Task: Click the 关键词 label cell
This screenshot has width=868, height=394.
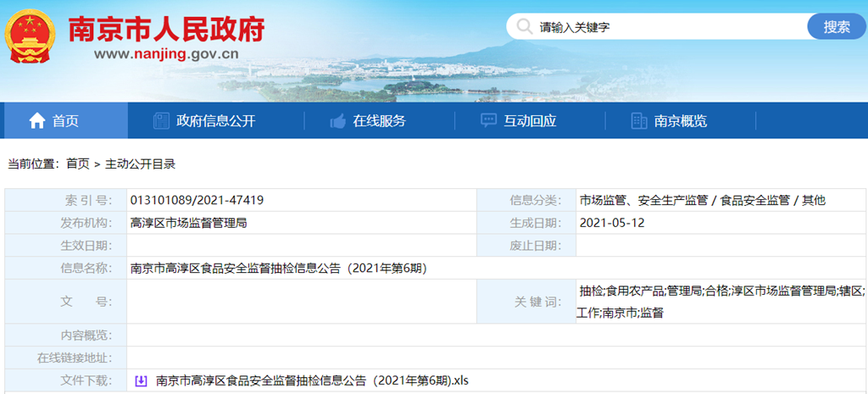Action: point(526,302)
